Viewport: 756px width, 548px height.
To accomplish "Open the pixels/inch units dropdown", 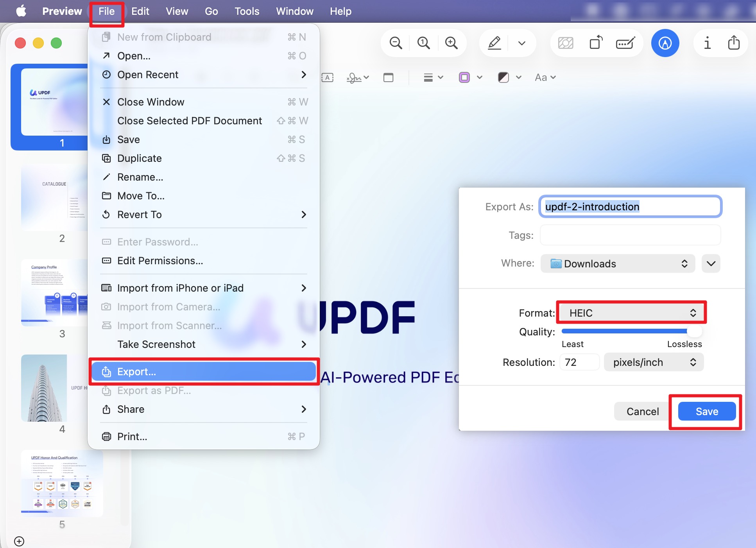I will [x=654, y=362].
